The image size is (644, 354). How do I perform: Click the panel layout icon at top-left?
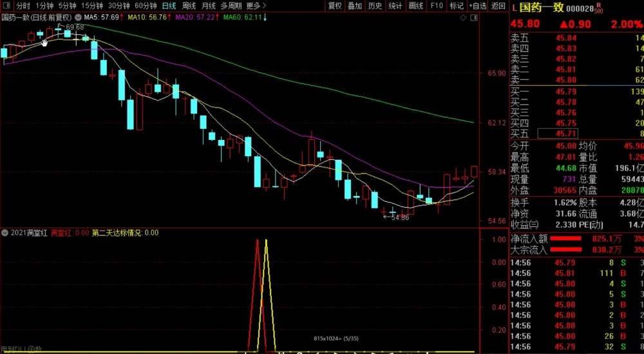pyautogui.click(x=6, y=6)
